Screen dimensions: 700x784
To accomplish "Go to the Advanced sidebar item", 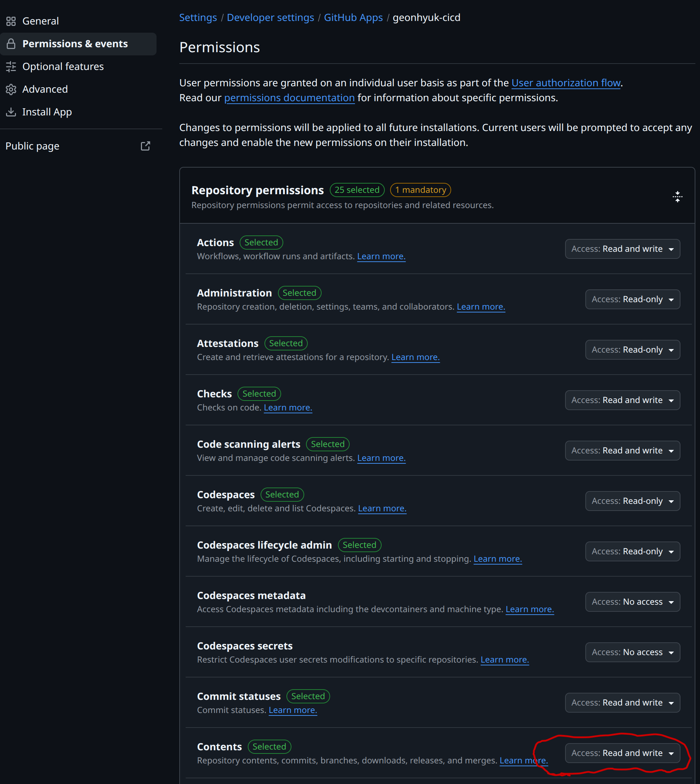I will pyautogui.click(x=45, y=89).
